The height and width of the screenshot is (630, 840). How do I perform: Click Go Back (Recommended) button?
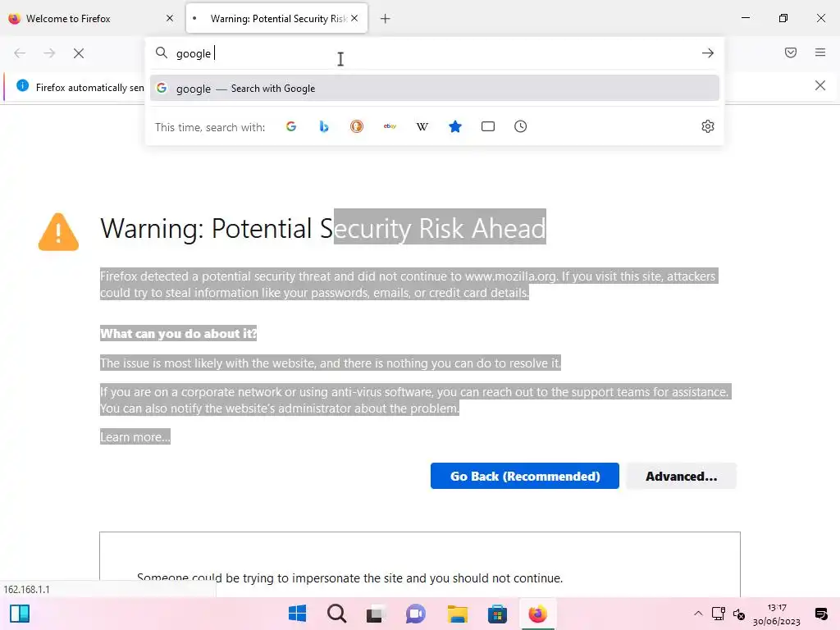coord(524,477)
